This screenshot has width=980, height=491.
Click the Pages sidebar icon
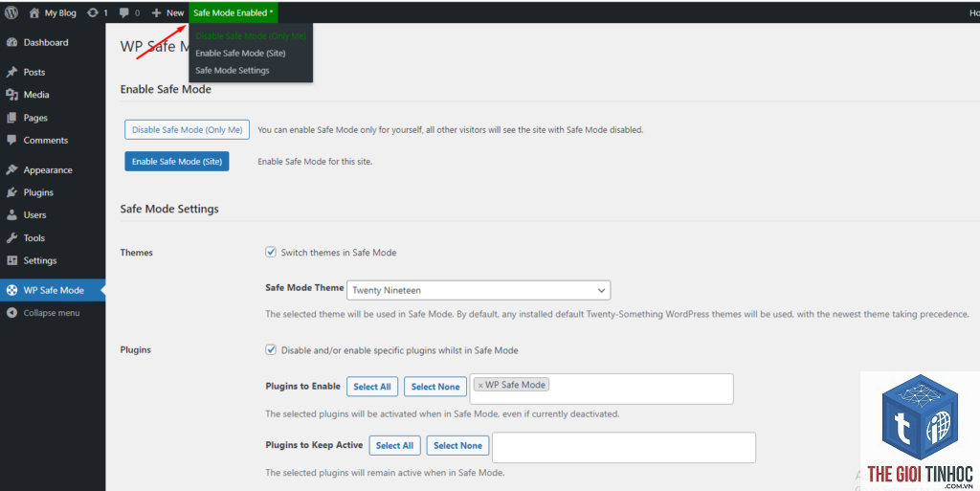coord(11,118)
